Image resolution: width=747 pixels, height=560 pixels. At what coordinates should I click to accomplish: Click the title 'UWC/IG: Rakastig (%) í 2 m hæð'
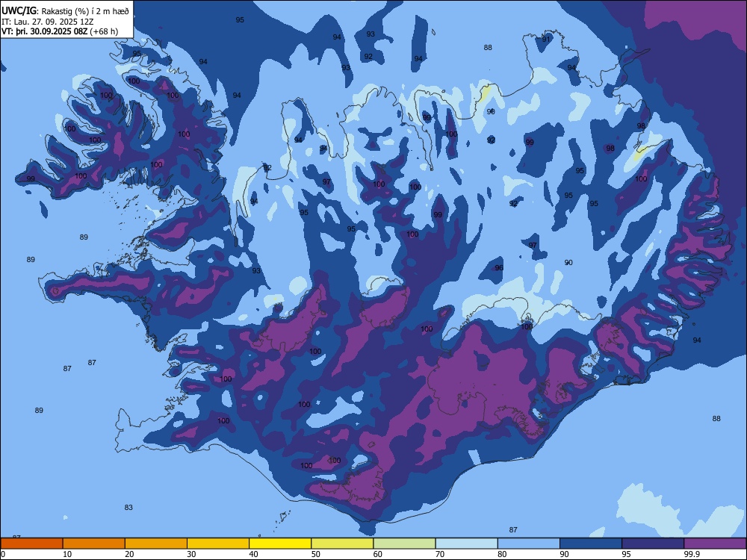(65, 11)
